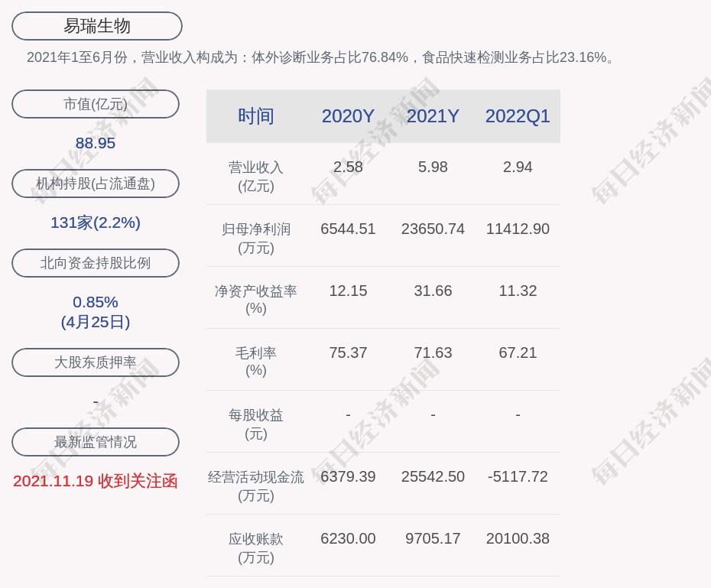Screen dimensions: 711x588
Task: Click cash flow value -5117.72
Action: tap(518, 476)
